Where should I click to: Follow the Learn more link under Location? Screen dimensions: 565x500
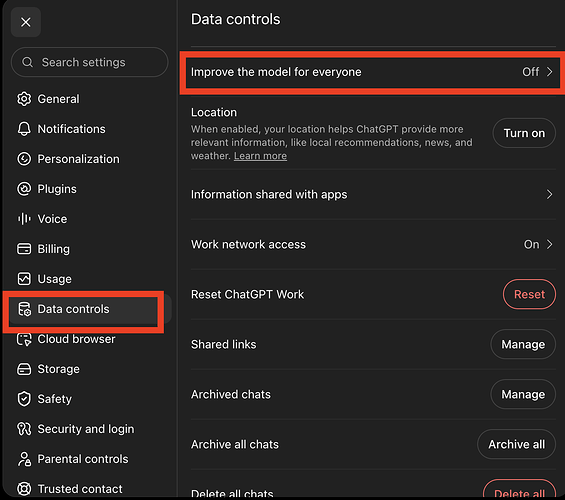coord(260,156)
